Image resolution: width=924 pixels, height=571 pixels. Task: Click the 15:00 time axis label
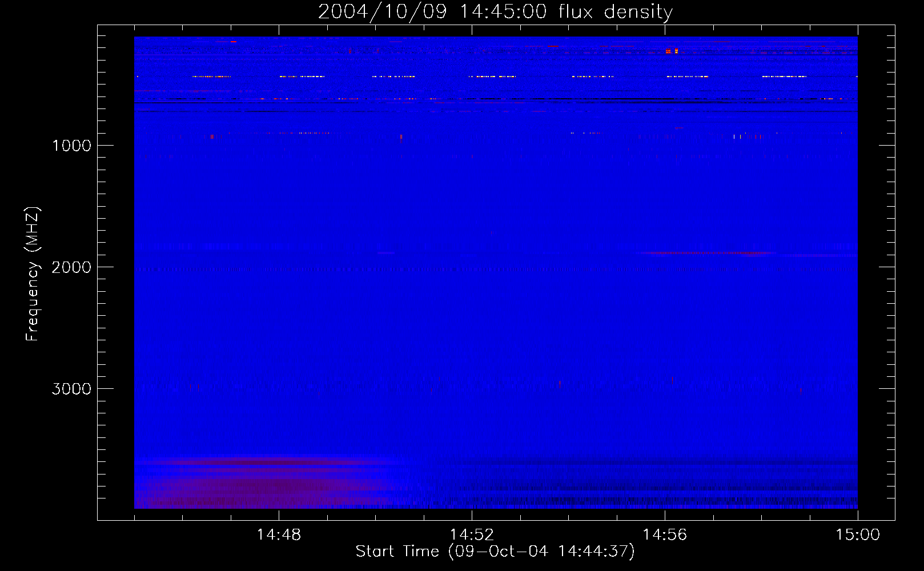point(858,535)
